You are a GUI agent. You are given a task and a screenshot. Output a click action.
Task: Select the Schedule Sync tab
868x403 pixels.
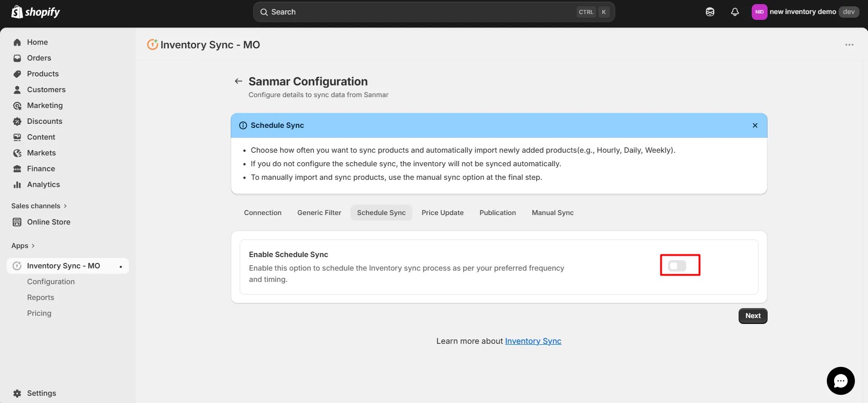[x=381, y=213]
